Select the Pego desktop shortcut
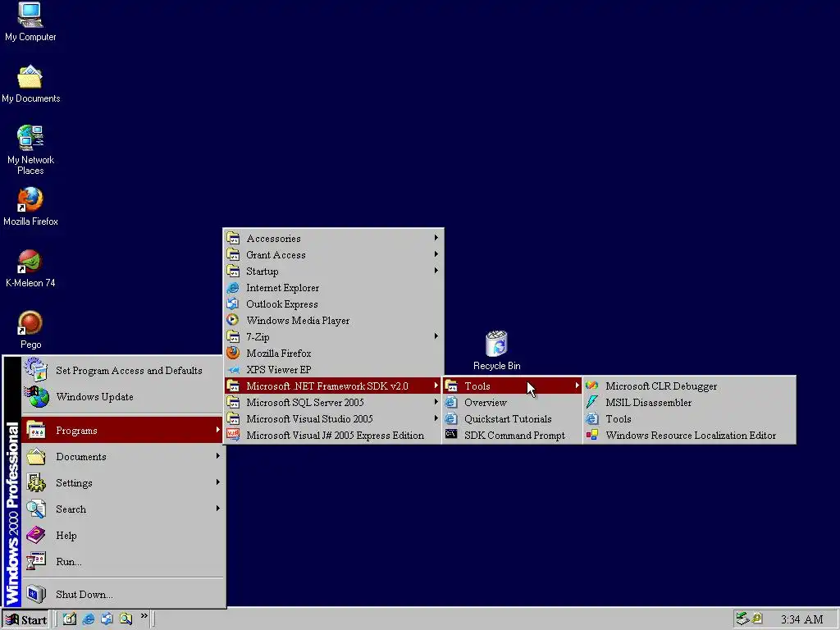This screenshot has height=630, width=840. [30, 330]
